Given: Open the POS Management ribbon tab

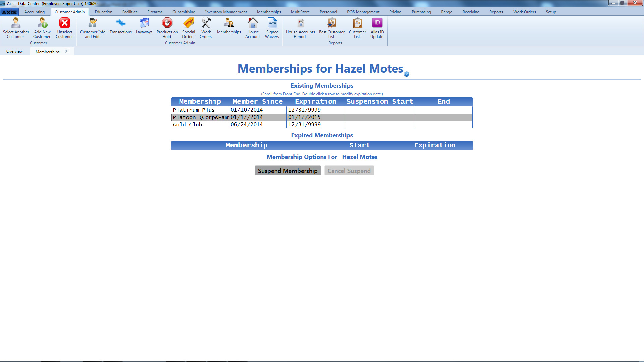Looking at the screenshot, I should (x=363, y=12).
